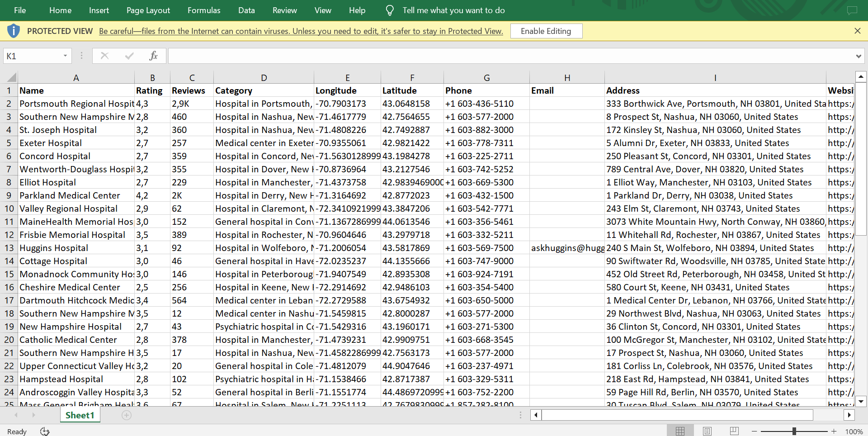Screen dimensions: 868x436
Task: Switch to Page Layout view
Action: 707,431
